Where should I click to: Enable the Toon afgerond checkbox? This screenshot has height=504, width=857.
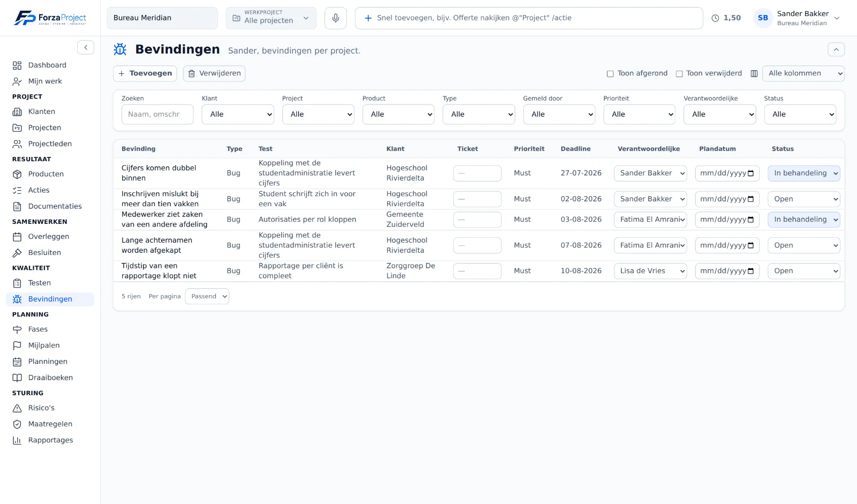point(610,74)
